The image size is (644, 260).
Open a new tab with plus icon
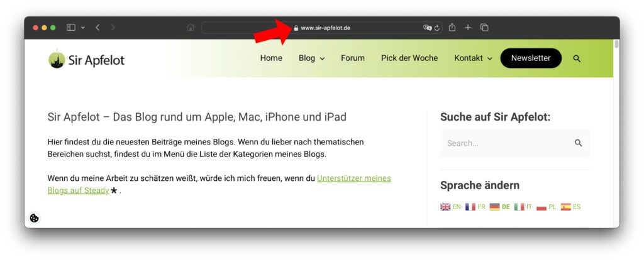tap(468, 28)
